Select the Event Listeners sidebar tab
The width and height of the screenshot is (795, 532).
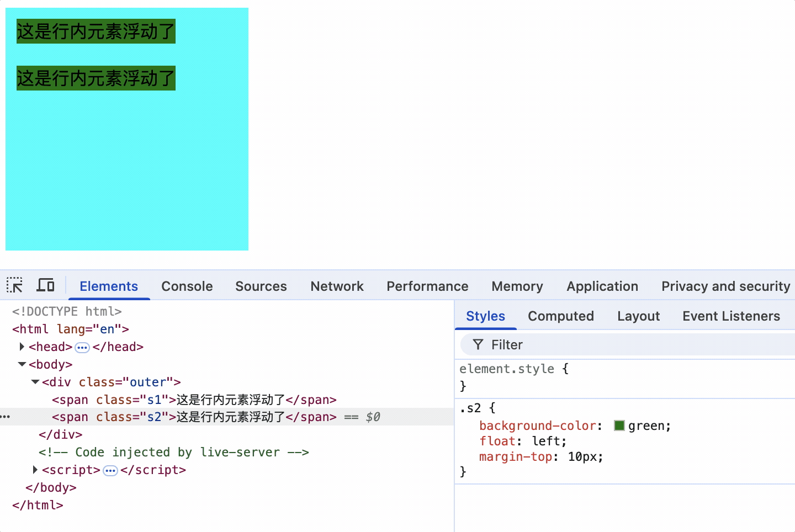tap(731, 316)
